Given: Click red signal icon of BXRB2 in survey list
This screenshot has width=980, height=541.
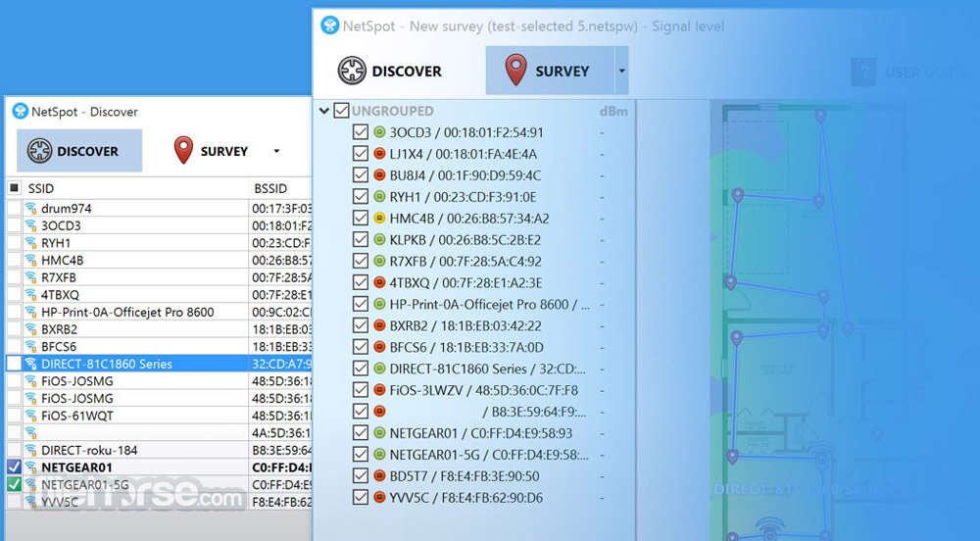Looking at the screenshot, I should pyautogui.click(x=378, y=325).
